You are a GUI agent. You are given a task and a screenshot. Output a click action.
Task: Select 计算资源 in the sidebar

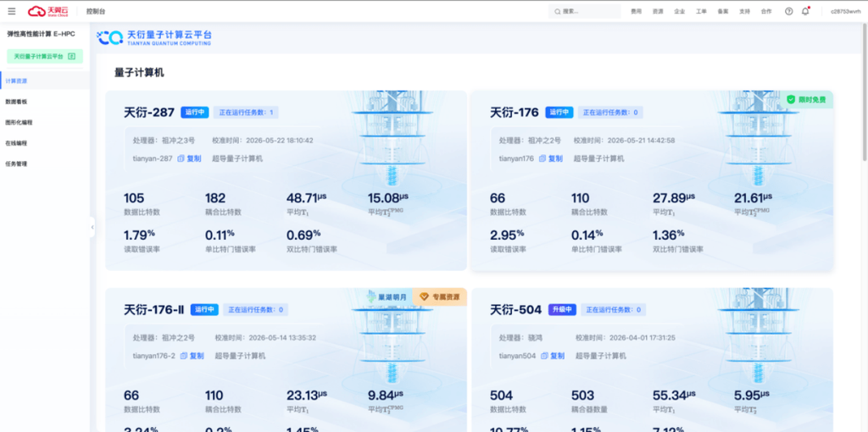click(x=44, y=80)
